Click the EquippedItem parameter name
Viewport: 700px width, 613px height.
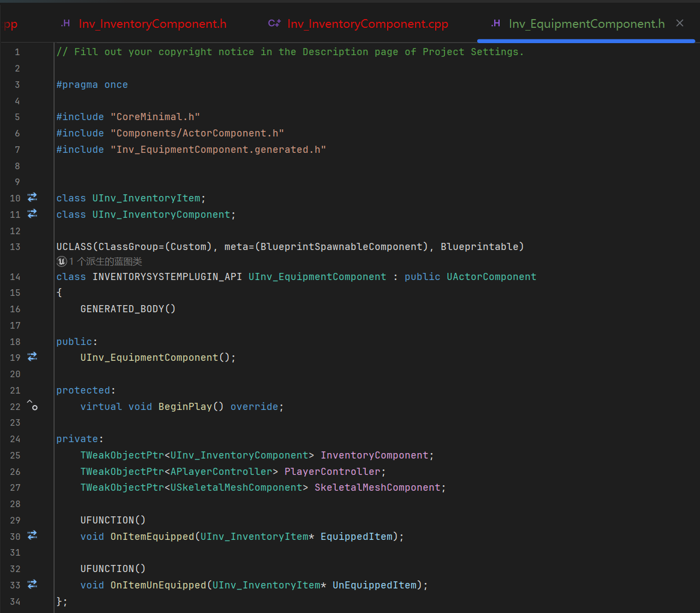357,537
